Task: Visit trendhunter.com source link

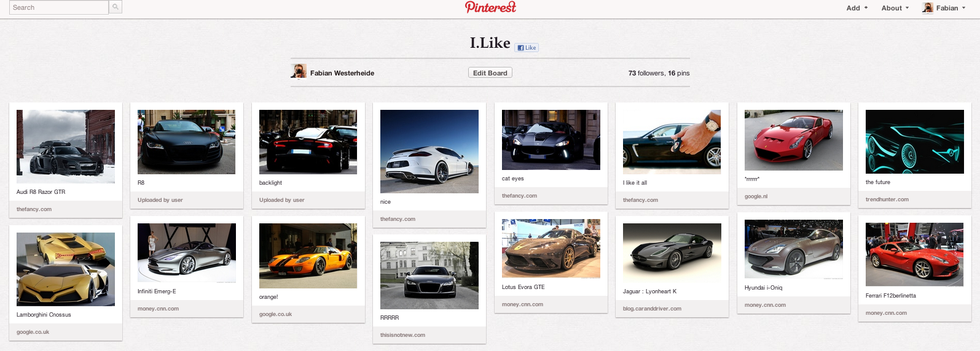Action: pos(887,199)
